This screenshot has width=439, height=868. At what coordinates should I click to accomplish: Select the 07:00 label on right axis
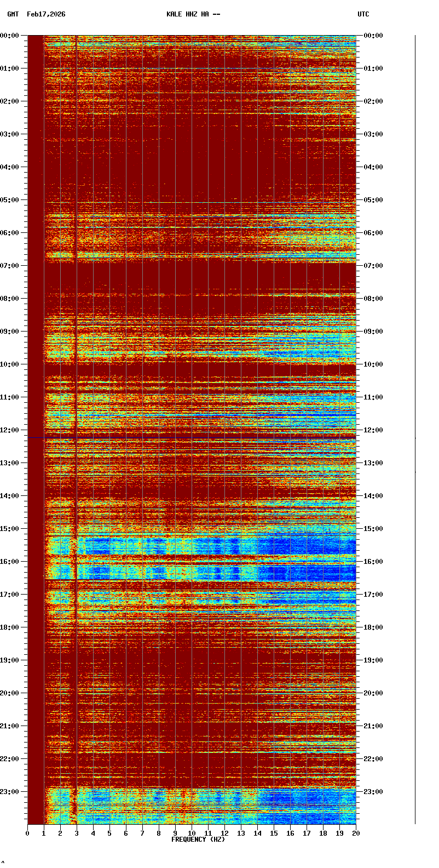coord(373,266)
